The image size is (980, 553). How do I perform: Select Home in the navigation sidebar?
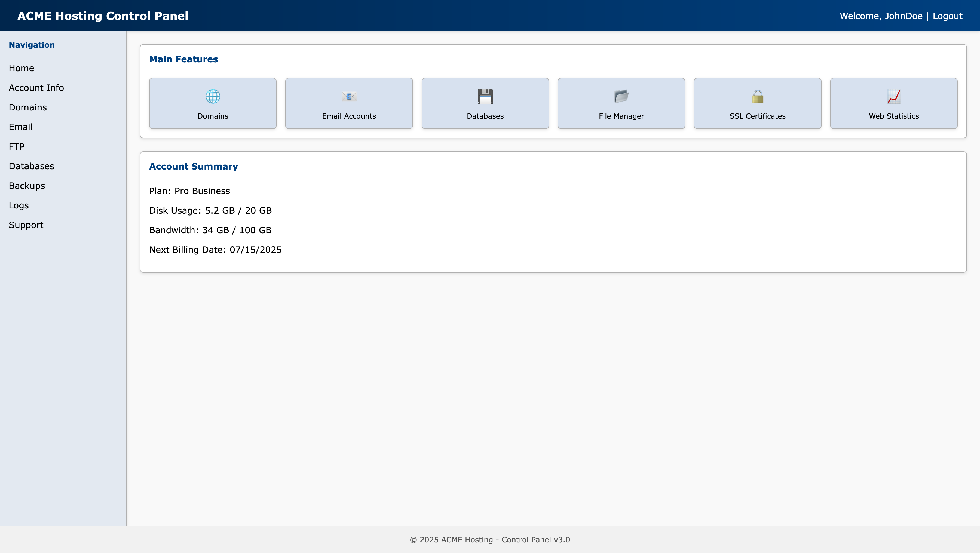[x=21, y=68]
